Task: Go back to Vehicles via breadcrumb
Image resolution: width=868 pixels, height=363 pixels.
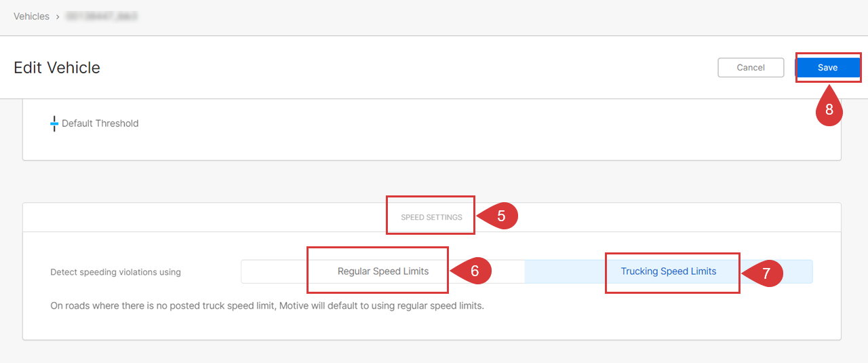Action: coord(31,16)
